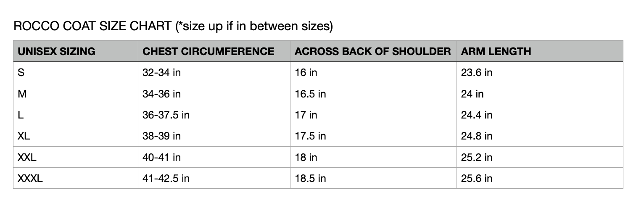Click the 24.4 in arm length cell

(477, 115)
